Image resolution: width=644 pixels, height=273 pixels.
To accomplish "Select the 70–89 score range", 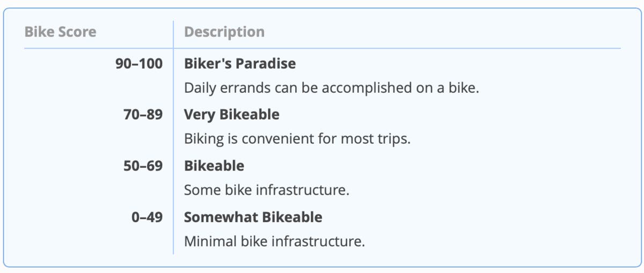I will tap(143, 114).
